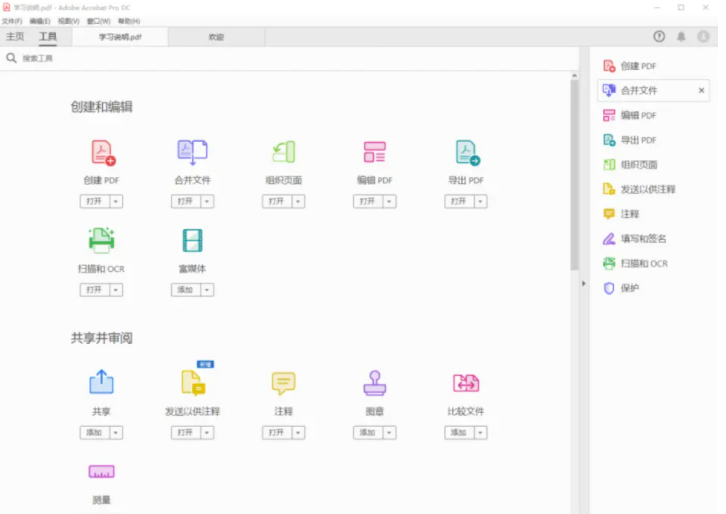Switch to the 工具 tab
The height and width of the screenshot is (514, 726).
tap(48, 37)
